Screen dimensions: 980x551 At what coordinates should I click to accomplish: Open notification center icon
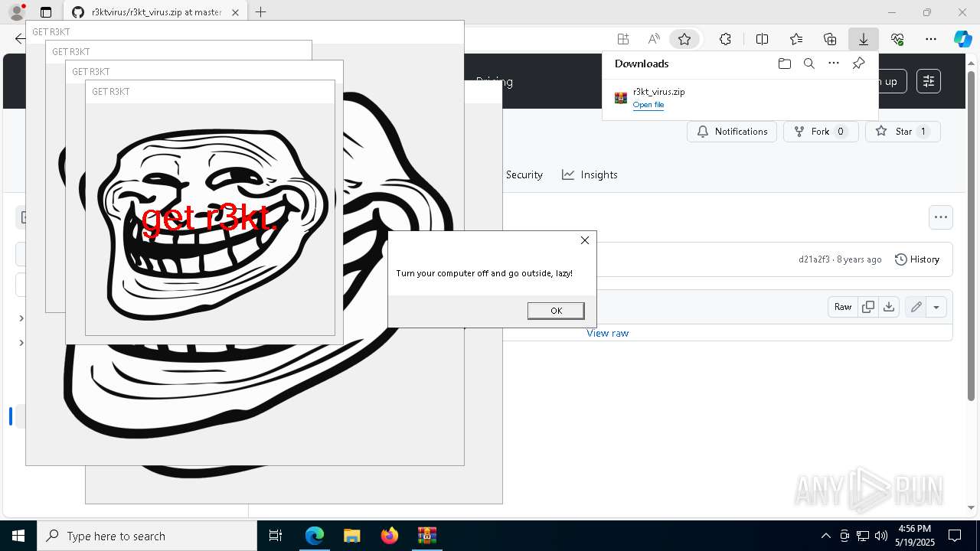pyautogui.click(x=955, y=536)
